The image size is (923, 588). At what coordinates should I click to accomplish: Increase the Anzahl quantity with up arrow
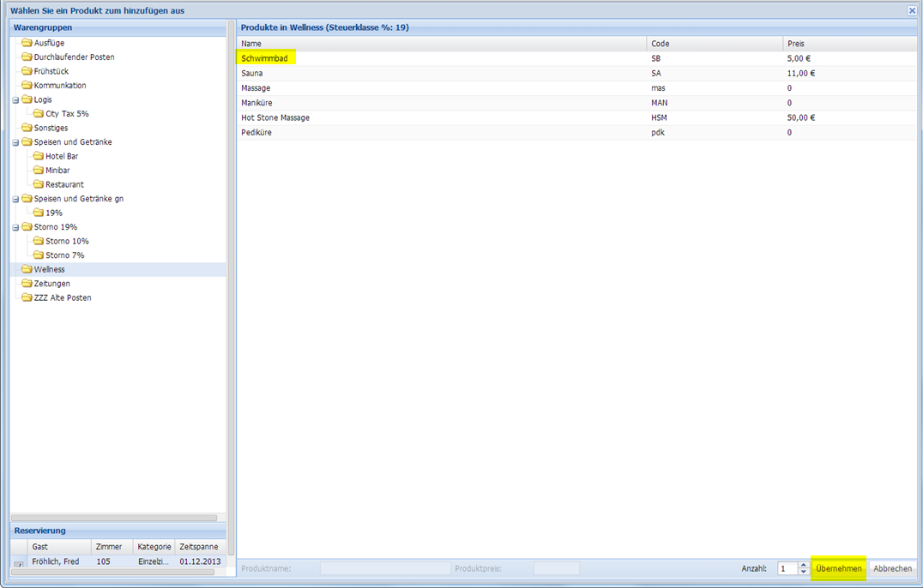coord(804,565)
